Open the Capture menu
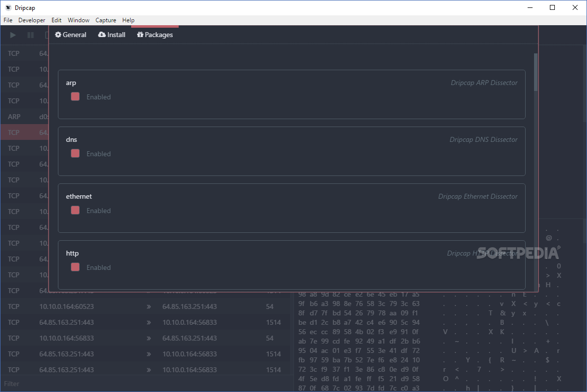 click(105, 20)
